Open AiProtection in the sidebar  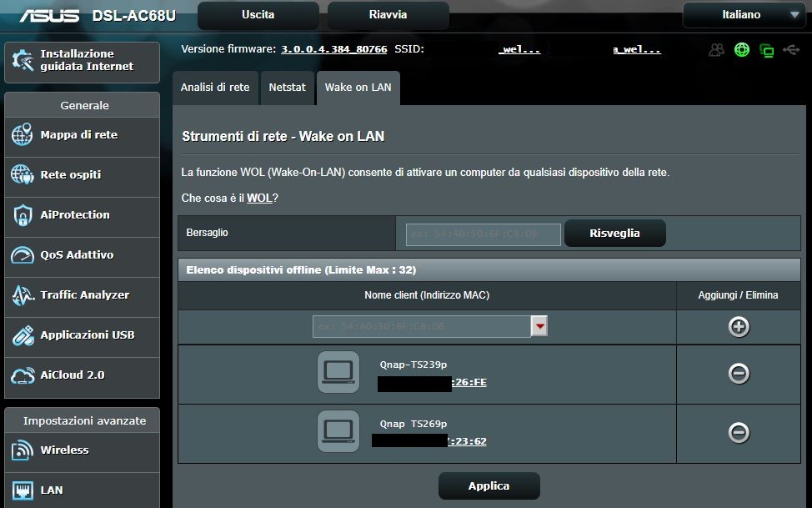pyautogui.click(x=75, y=215)
